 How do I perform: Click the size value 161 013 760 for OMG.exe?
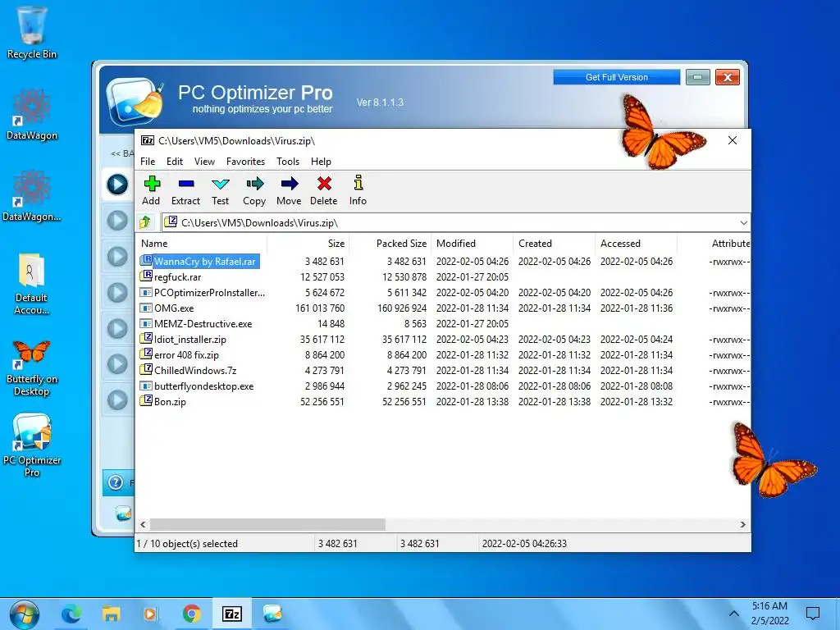[320, 308]
